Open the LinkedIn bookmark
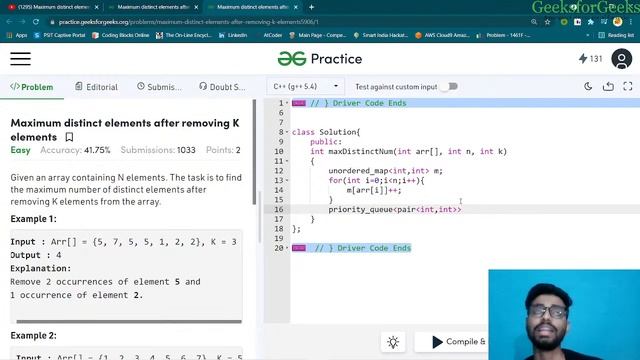 (233, 36)
